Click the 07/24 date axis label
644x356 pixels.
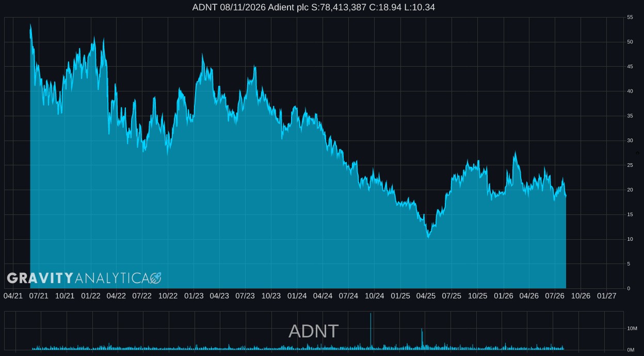[x=348, y=296]
